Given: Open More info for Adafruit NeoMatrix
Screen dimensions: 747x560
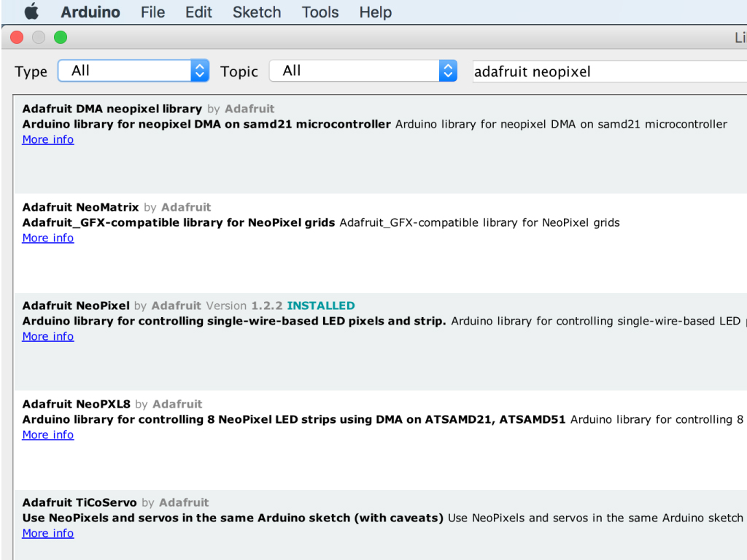Looking at the screenshot, I should [48, 238].
